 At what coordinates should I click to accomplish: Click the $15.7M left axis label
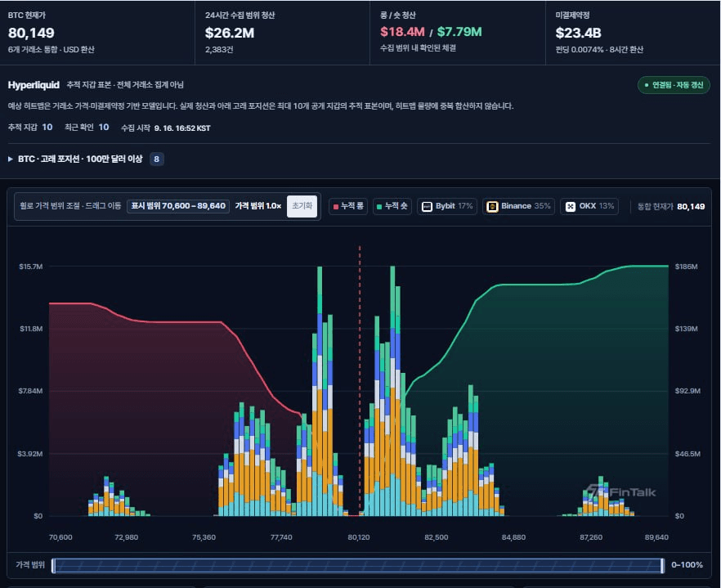coord(31,267)
